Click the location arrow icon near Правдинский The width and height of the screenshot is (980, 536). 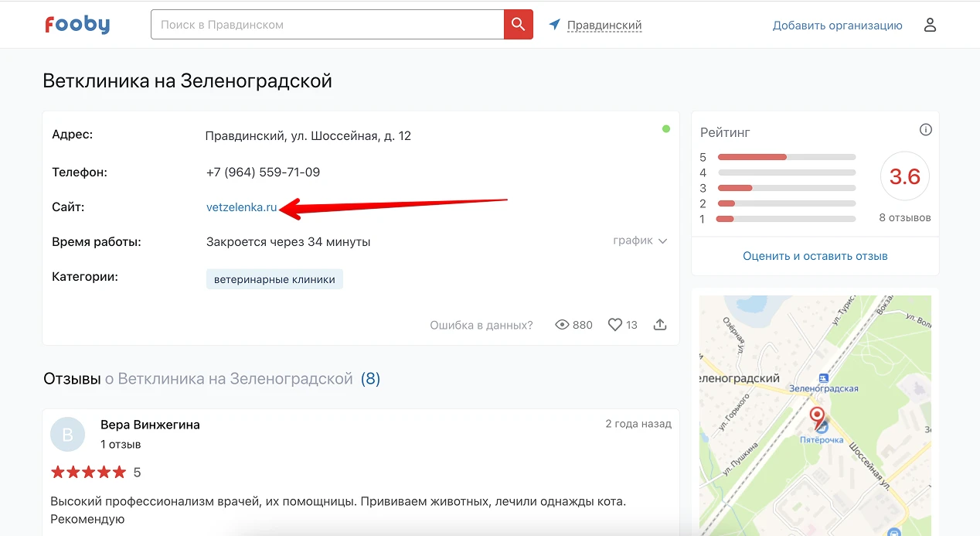[x=554, y=25]
